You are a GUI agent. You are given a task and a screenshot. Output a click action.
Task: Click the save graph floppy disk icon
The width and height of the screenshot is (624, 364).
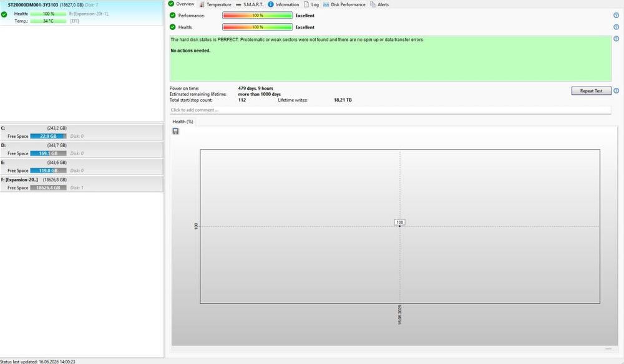coord(175,131)
